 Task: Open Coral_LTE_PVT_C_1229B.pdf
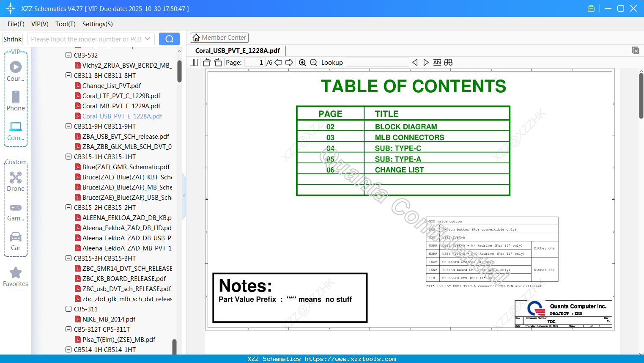(121, 96)
